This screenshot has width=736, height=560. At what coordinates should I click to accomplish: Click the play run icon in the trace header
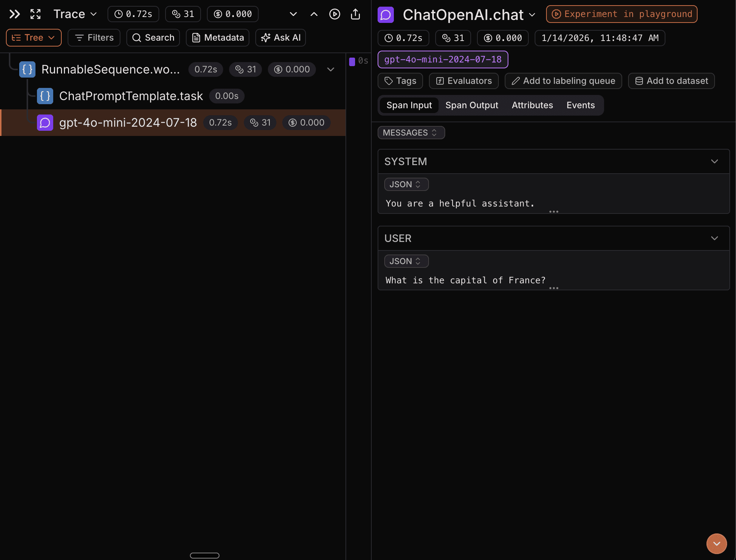tap(334, 14)
